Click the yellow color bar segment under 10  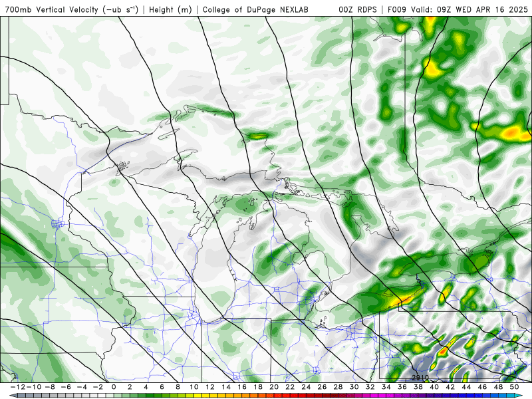point(196,396)
